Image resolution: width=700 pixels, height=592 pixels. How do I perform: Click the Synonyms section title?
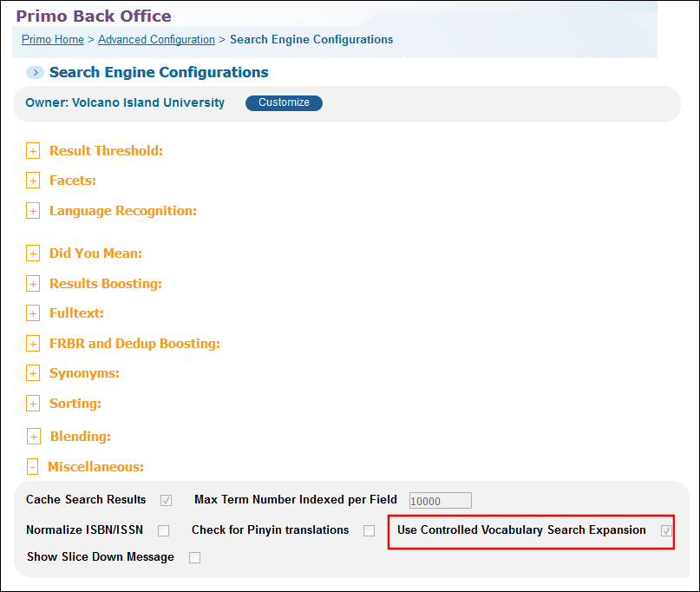pos(84,373)
